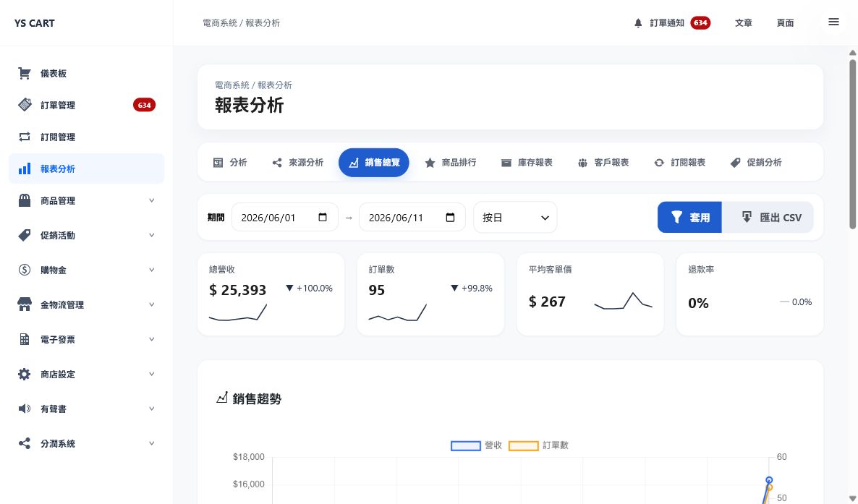Expand the 商店設定 submenu chevron

tap(152, 375)
